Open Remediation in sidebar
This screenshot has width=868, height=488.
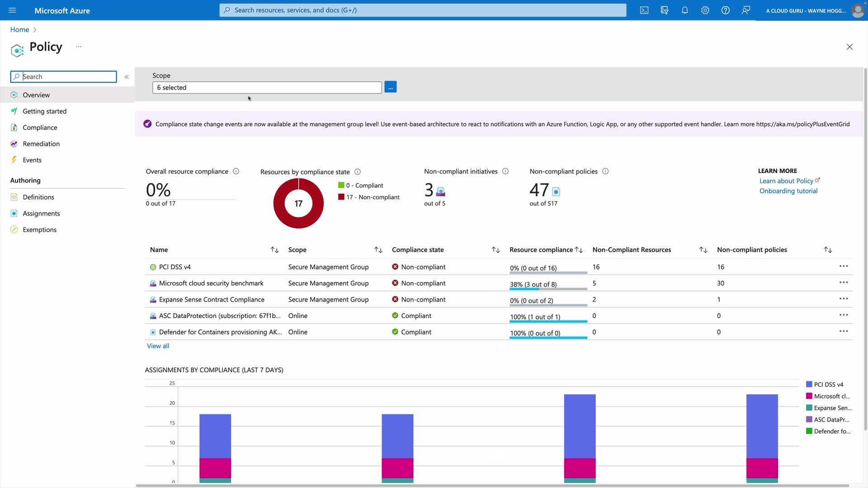coord(41,144)
